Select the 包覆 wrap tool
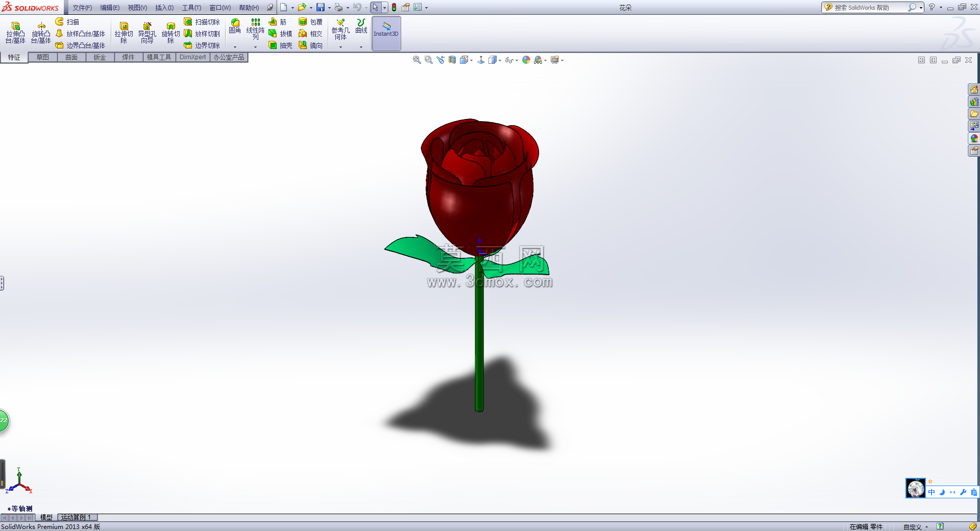Image resolution: width=980 pixels, height=531 pixels. pyautogui.click(x=310, y=22)
